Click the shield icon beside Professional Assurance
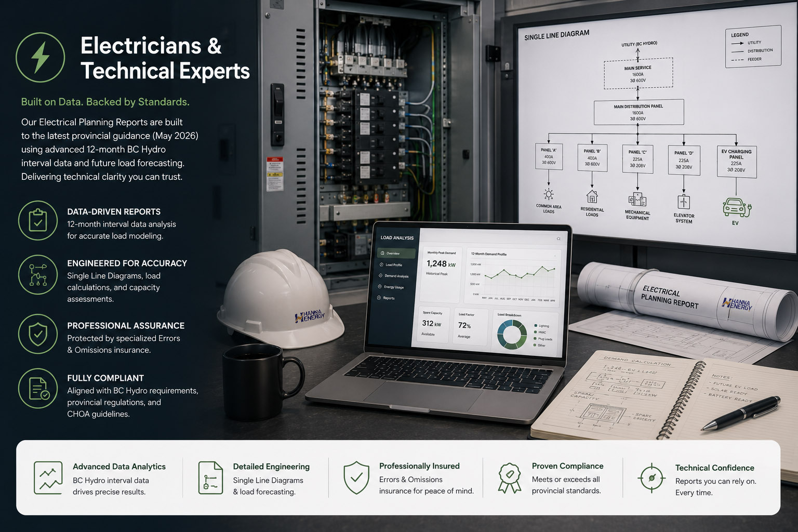 (x=38, y=334)
